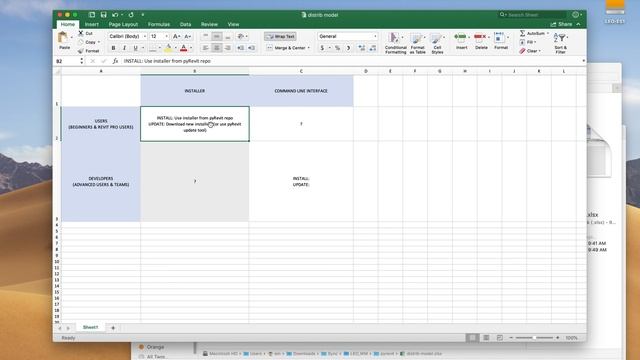Apply percent style to the cell
The image size is (640, 360).
tap(337, 48)
